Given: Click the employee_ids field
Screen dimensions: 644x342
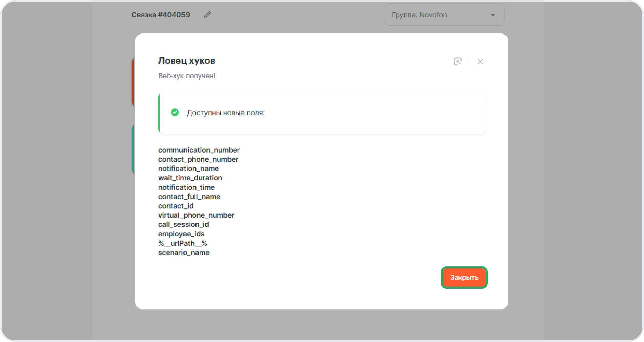Looking at the screenshot, I should [x=181, y=234].
